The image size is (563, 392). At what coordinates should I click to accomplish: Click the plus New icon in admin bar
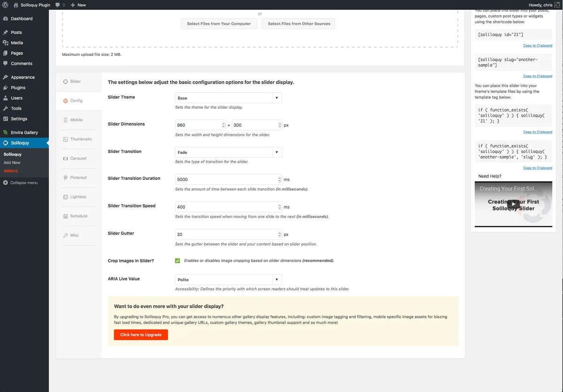point(73,5)
